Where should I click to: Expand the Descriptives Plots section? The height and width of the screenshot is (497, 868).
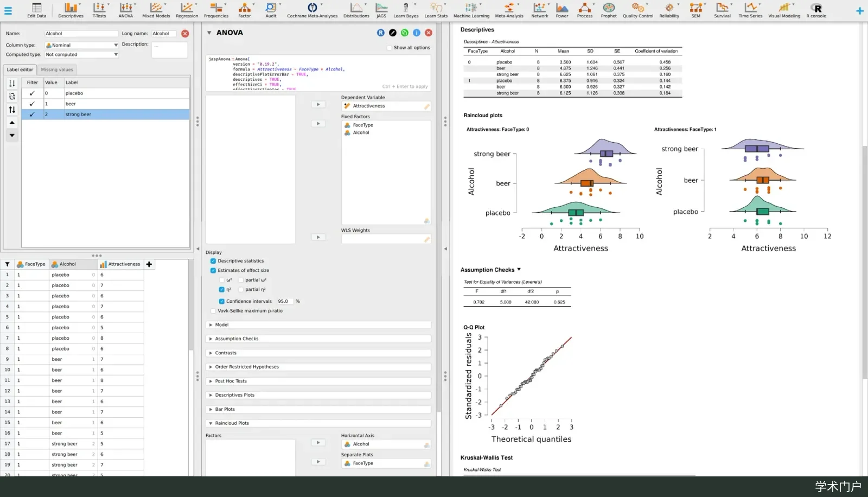318,395
